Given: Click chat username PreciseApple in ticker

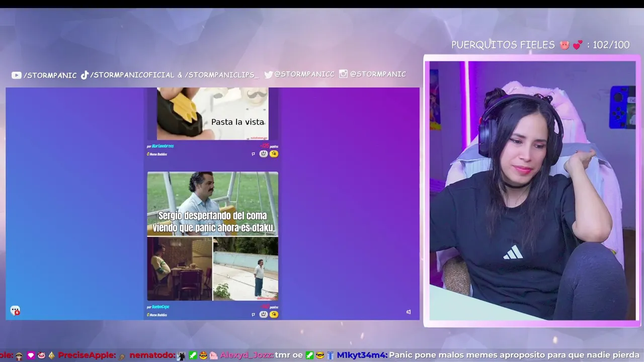Looking at the screenshot, I should pos(87,355).
